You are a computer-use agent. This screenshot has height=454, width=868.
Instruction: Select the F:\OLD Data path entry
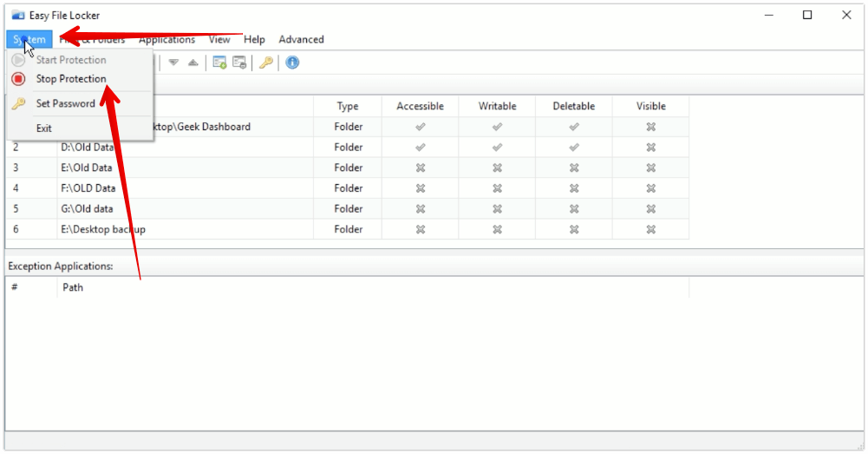coord(88,188)
